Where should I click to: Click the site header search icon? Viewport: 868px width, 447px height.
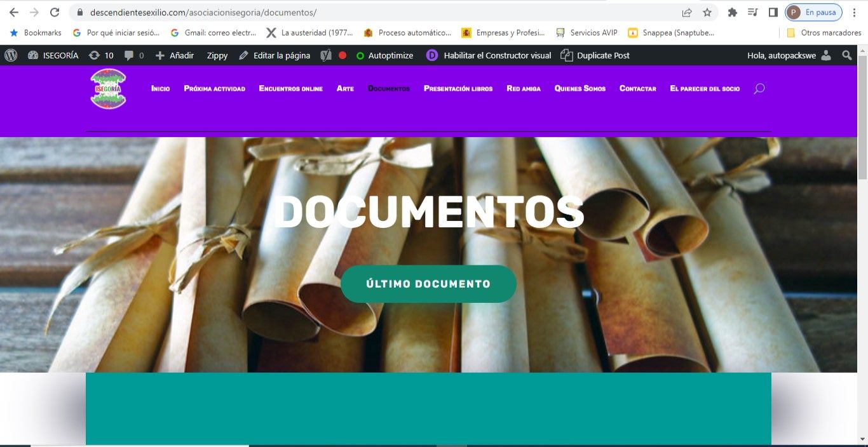[759, 89]
